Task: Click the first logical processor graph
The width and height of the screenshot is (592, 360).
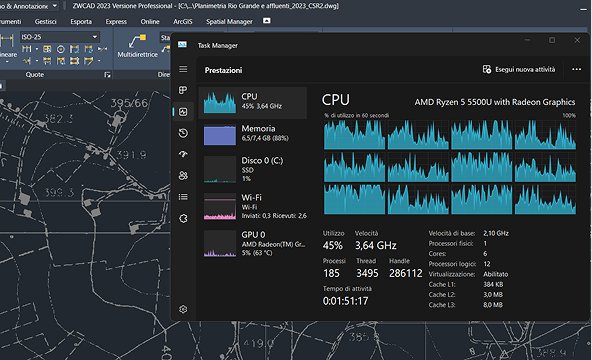Action: [355, 135]
